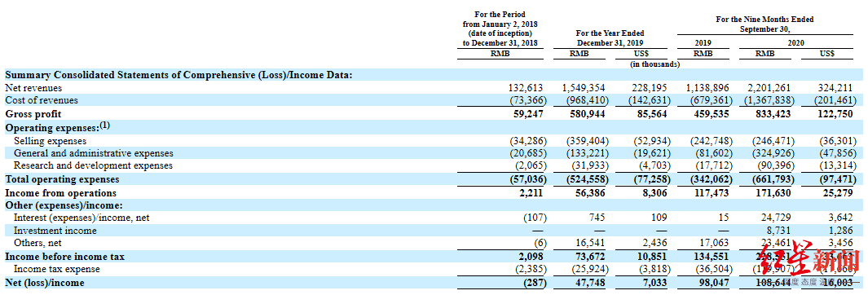Click the Selling expenses row label

point(50,141)
